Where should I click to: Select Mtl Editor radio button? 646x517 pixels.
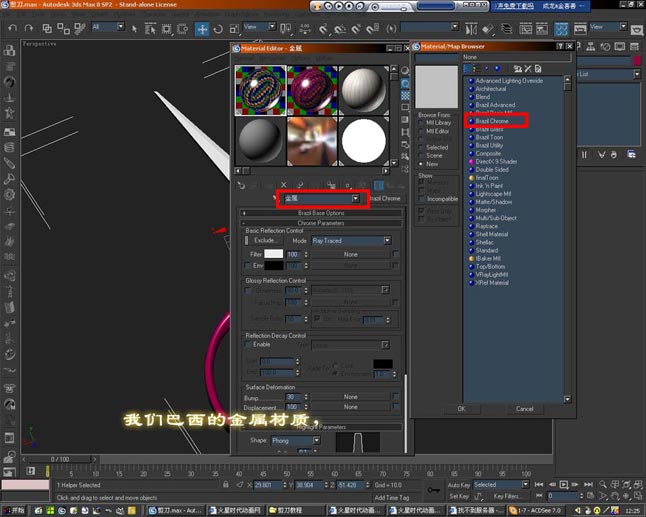pyautogui.click(x=421, y=131)
